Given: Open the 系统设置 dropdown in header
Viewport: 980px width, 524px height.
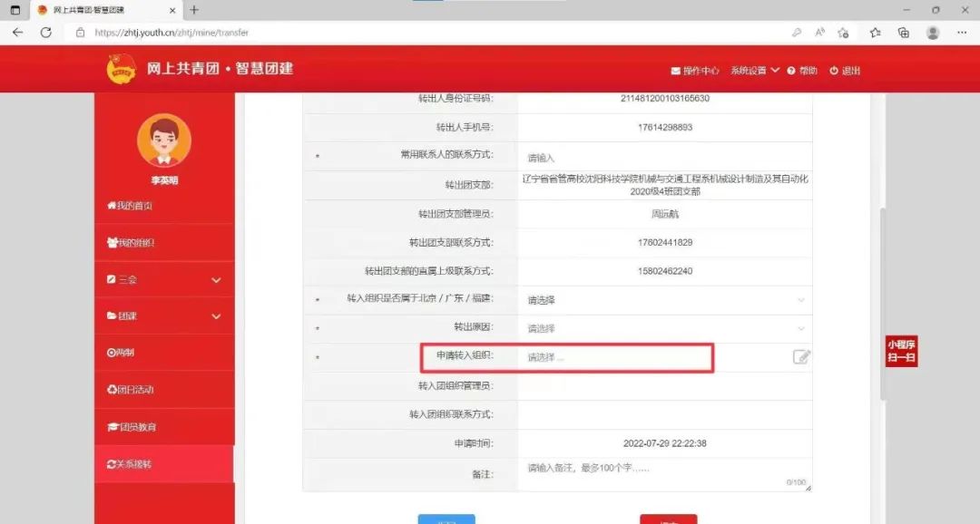Looking at the screenshot, I should 754,71.
